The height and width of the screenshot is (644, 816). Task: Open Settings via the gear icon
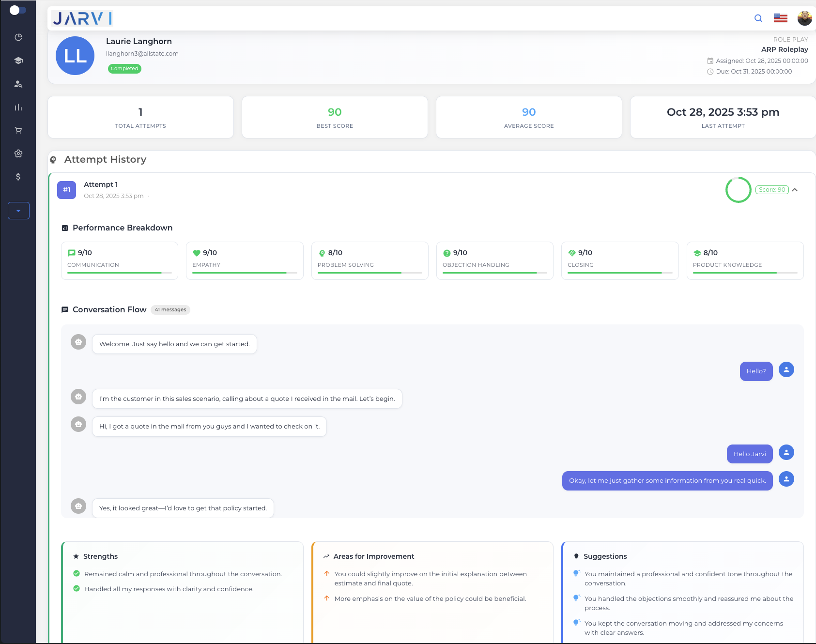coord(18,153)
